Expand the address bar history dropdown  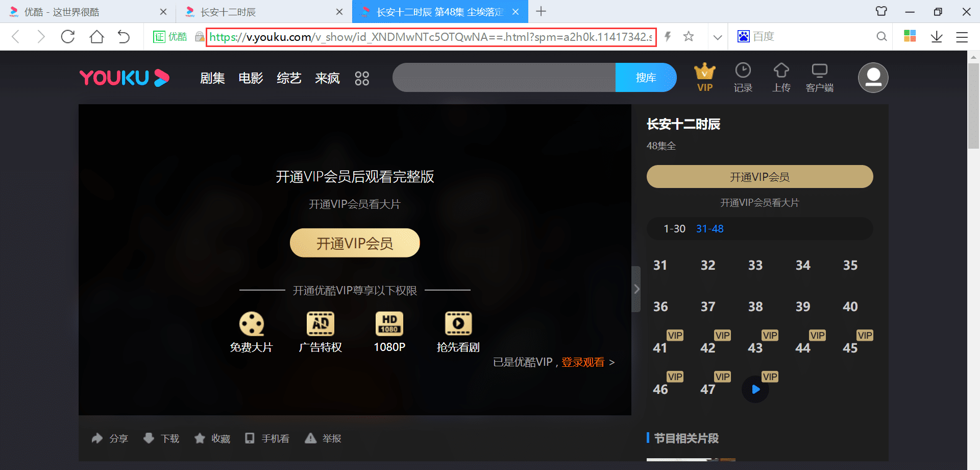click(717, 37)
